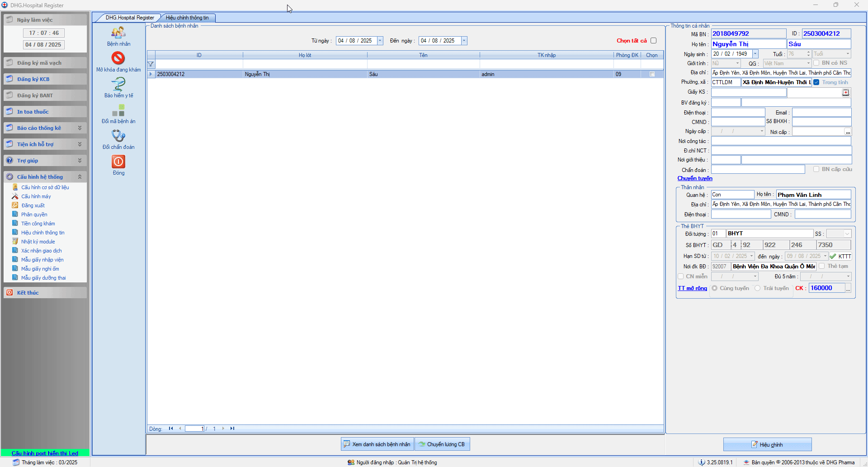Screen dimensions: 868x467
Task: Toggle the BN có NS checkbox
Action: tap(816, 63)
